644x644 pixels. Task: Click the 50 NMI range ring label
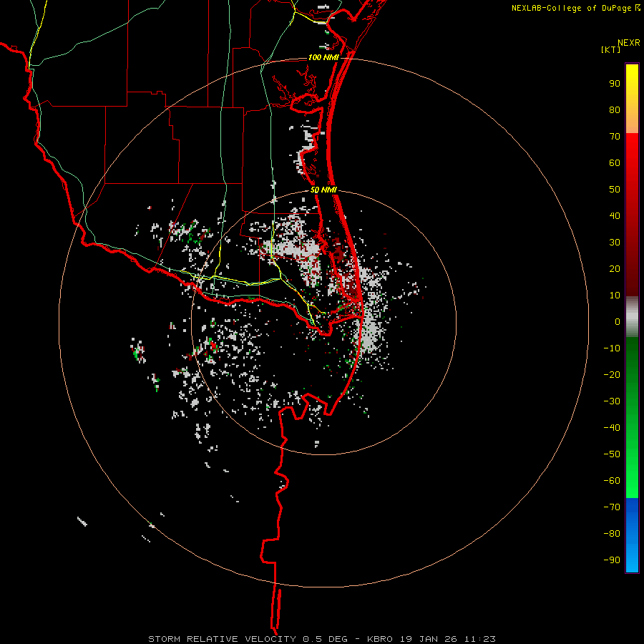323,190
